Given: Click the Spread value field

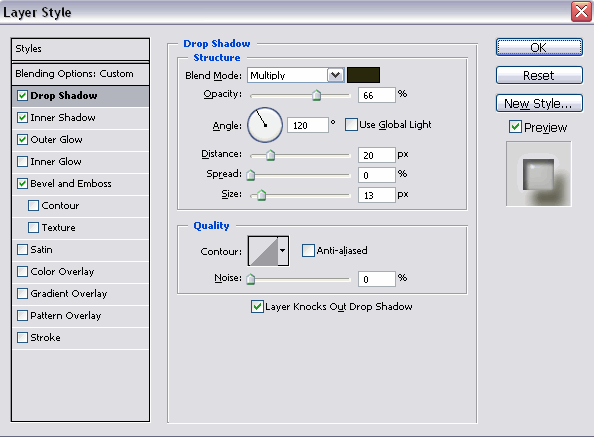Looking at the screenshot, I should click(x=377, y=175).
